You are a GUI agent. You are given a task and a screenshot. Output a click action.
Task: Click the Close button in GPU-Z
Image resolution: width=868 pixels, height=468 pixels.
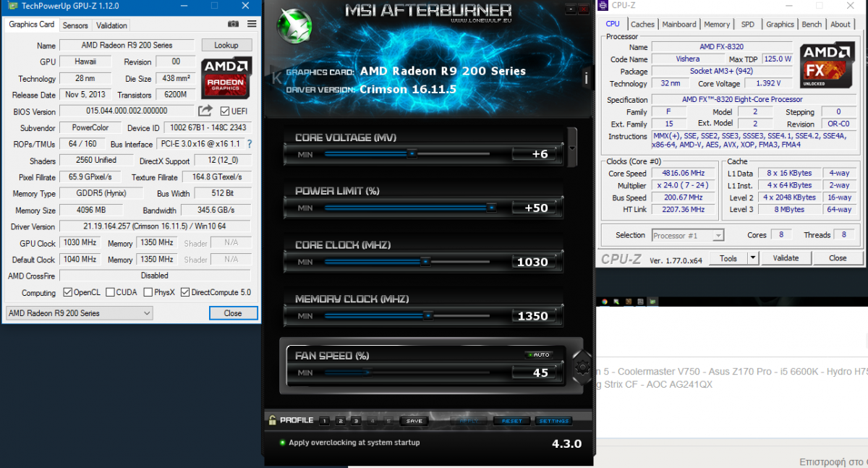(x=233, y=313)
